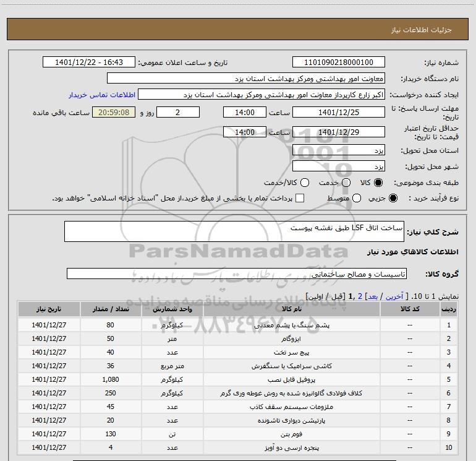Click the quantity 1,080 cell
This screenshot has height=461, width=476.
(111, 379)
